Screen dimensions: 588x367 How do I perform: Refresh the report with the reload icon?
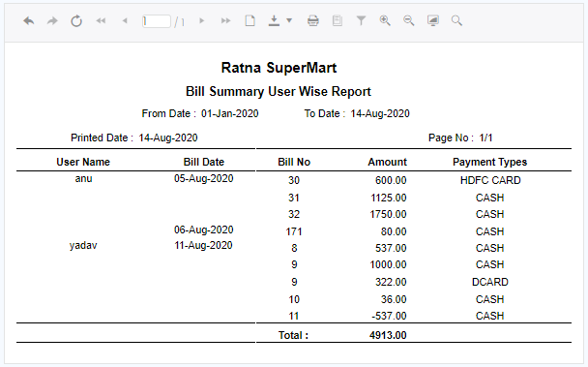[76, 20]
